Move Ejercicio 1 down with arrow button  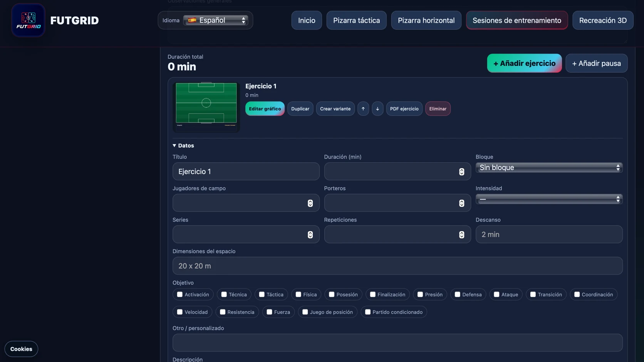tap(377, 109)
